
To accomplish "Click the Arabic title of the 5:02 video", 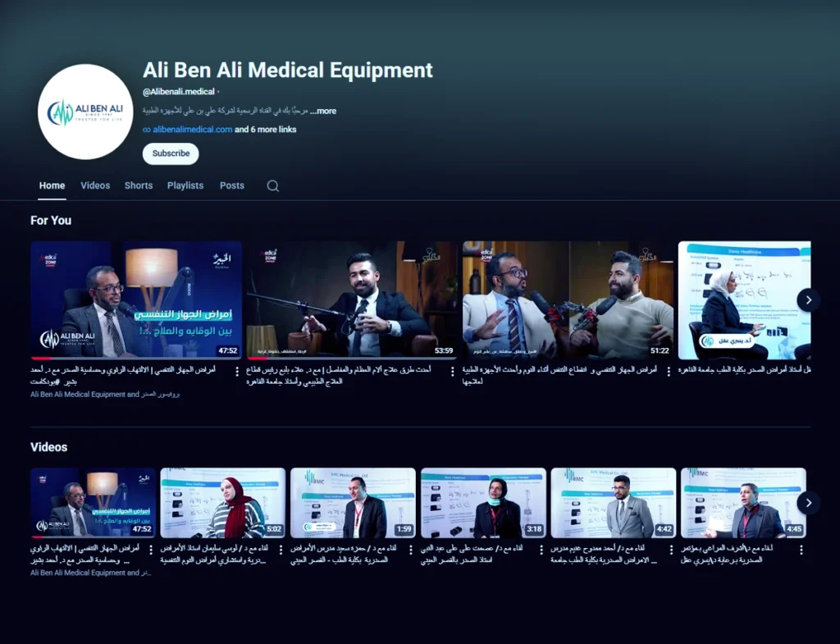I will pyautogui.click(x=214, y=554).
